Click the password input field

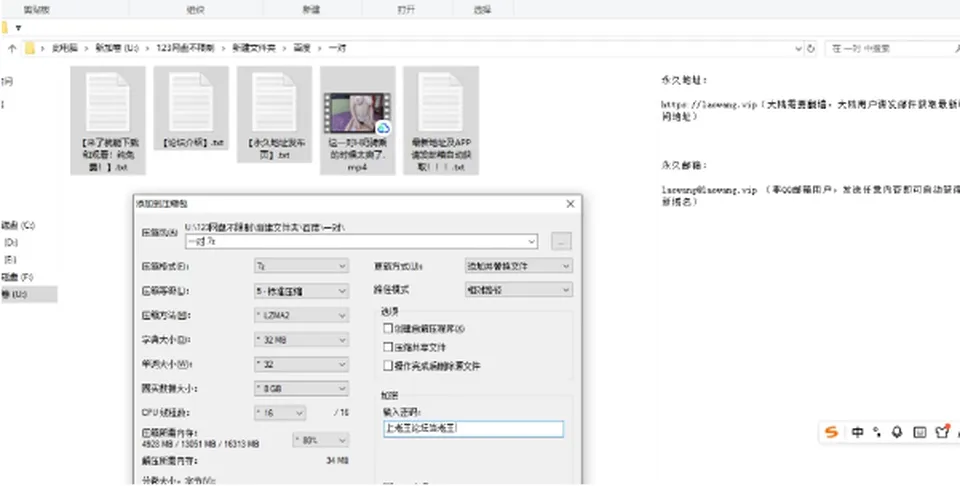pyautogui.click(x=473, y=429)
